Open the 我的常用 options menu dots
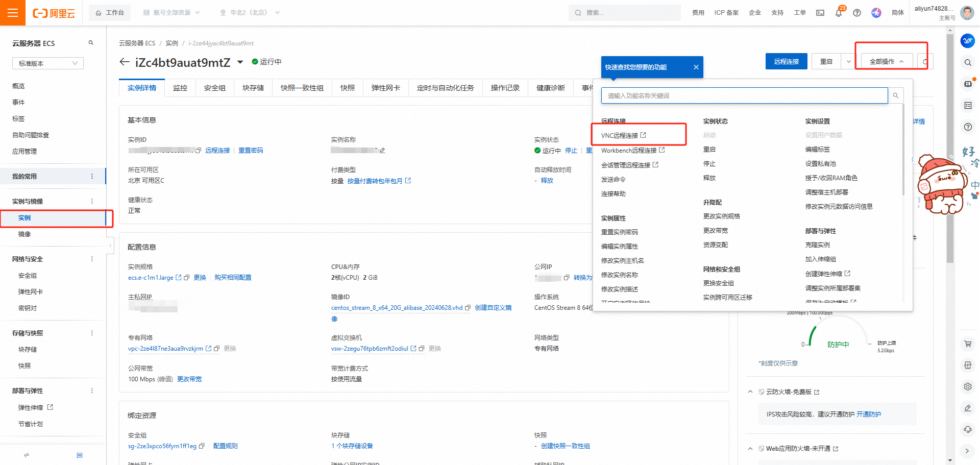The image size is (980, 465). coord(92,176)
